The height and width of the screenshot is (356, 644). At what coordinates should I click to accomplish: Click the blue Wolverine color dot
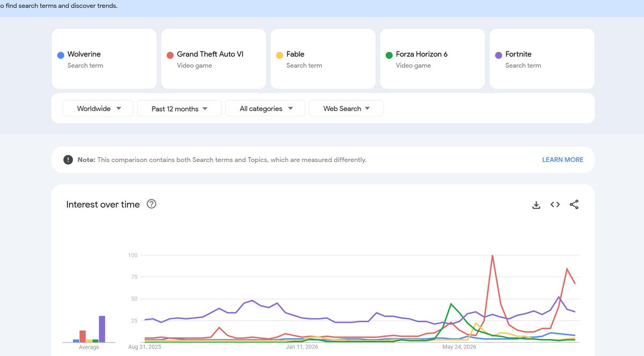click(61, 55)
